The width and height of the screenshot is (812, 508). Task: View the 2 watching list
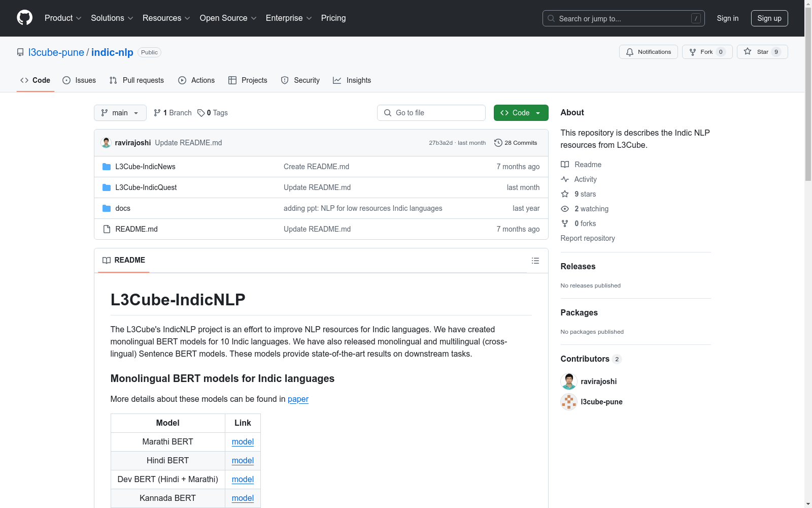pos(585,209)
